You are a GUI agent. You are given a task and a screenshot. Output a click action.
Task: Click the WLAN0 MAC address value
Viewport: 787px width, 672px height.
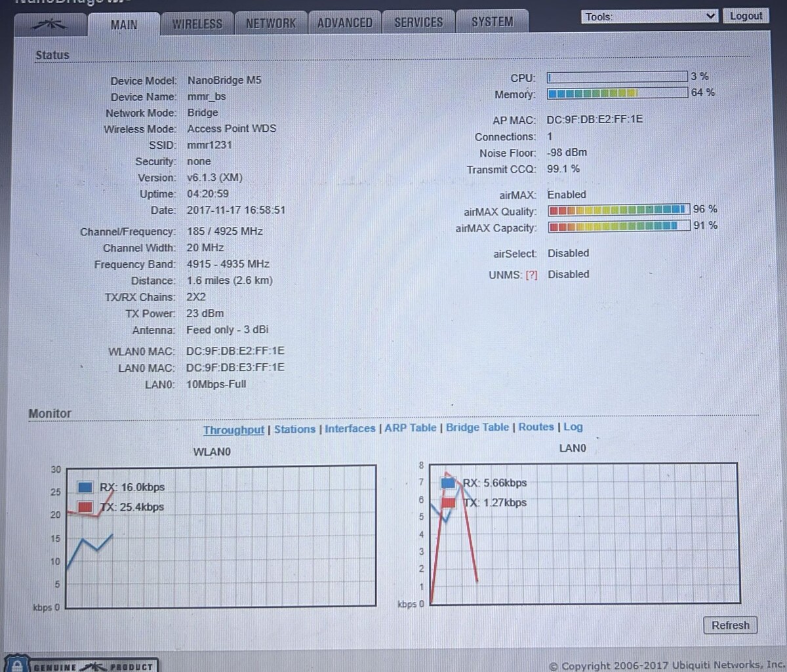[235, 351]
